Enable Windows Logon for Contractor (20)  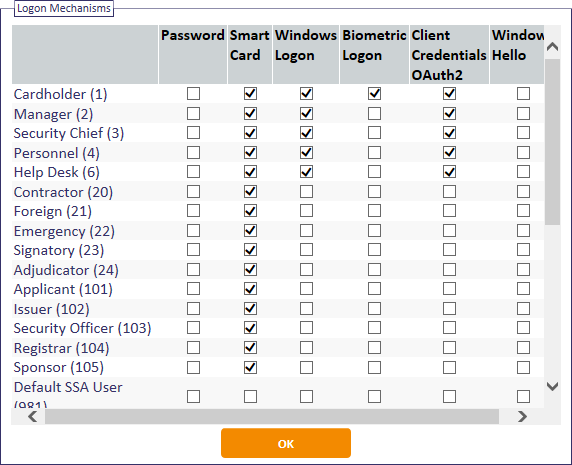click(306, 191)
